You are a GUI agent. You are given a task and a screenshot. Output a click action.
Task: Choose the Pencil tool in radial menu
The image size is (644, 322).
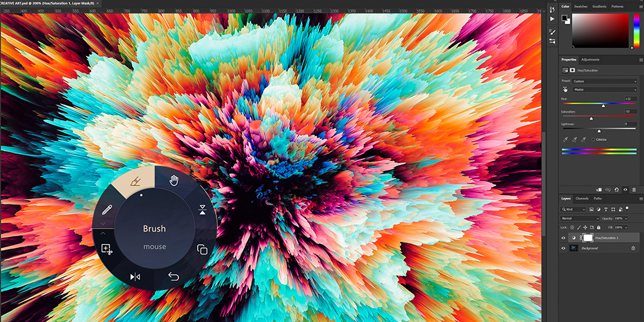tap(108, 209)
